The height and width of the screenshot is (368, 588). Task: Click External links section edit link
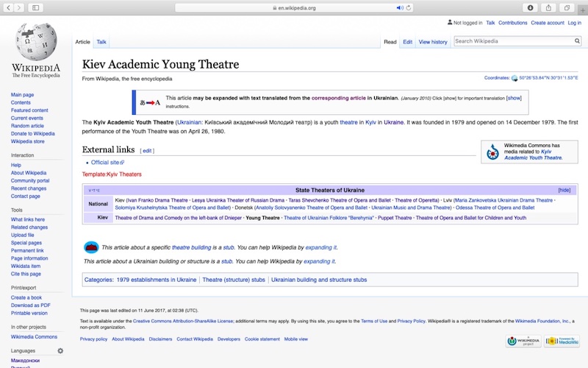(147, 151)
